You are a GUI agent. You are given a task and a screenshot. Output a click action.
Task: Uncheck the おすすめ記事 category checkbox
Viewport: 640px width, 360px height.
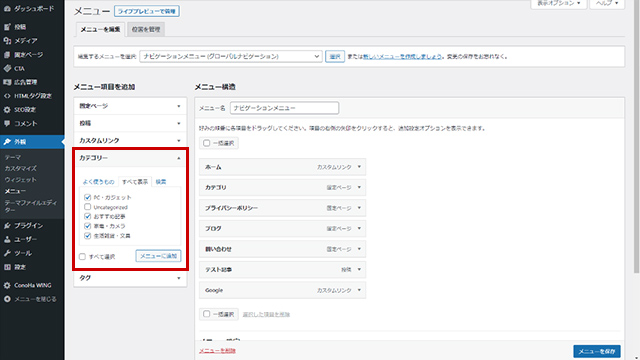(x=87, y=216)
